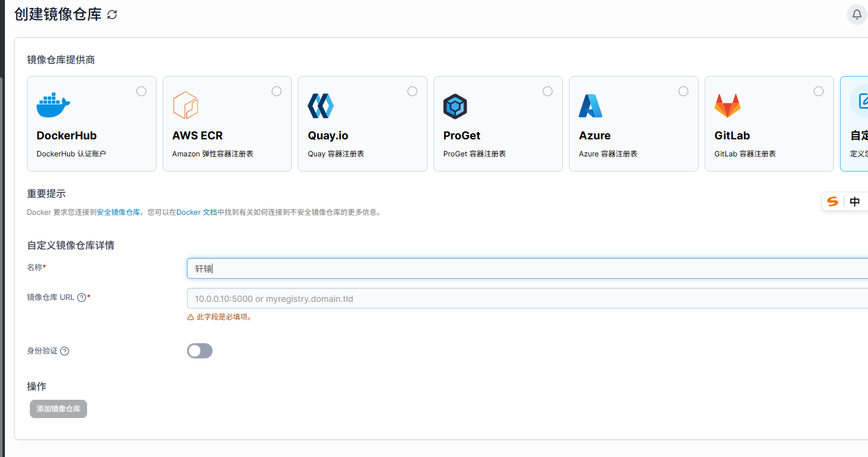Viewport: 868px width, 457px height.
Task: Click the 镜像仓库 URL input field
Action: tap(528, 298)
